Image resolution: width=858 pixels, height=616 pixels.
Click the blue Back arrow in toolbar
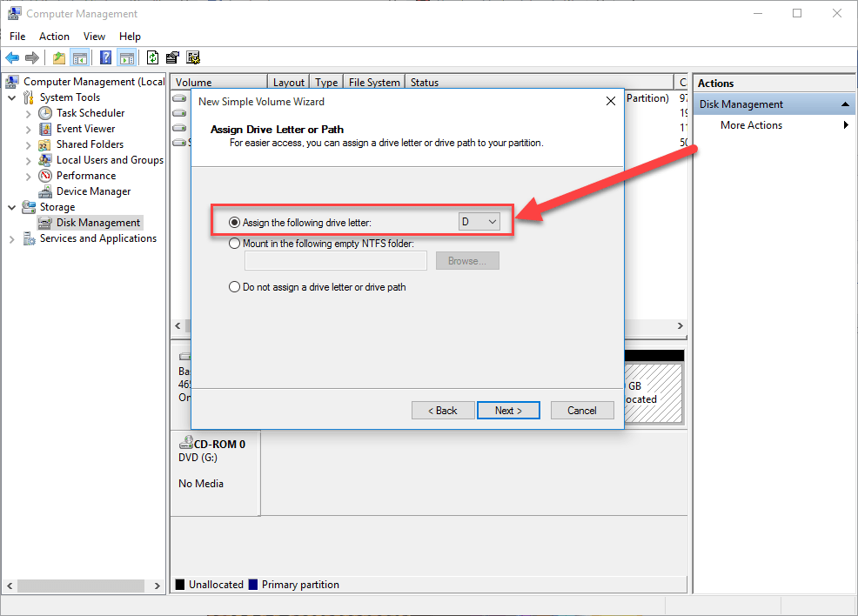click(x=12, y=58)
